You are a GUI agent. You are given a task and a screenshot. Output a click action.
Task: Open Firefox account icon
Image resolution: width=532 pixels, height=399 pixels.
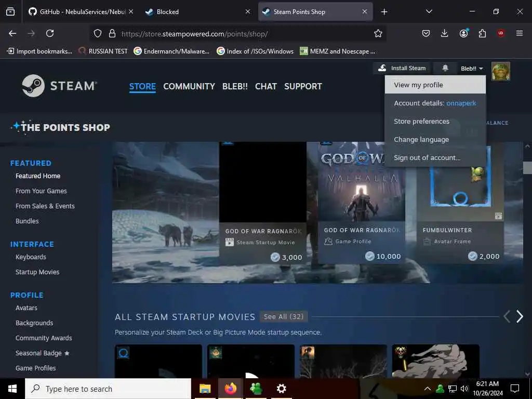tap(463, 33)
